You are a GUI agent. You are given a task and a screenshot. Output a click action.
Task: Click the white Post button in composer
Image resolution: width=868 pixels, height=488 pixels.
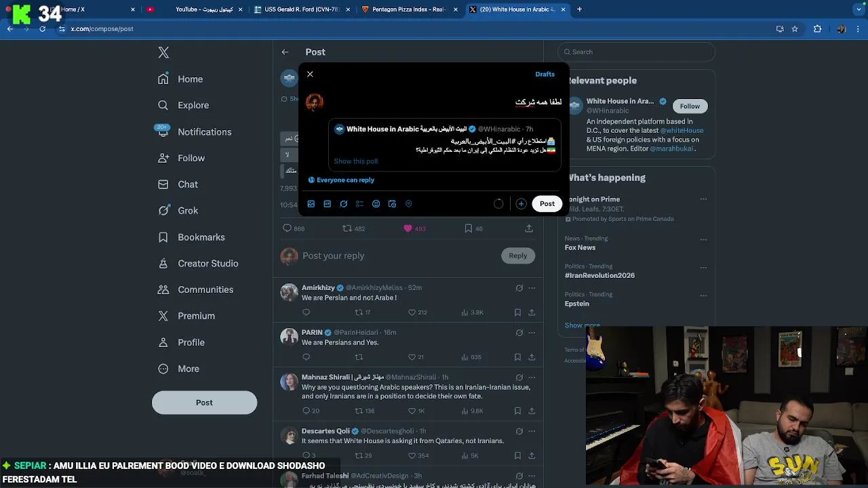(547, 203)
